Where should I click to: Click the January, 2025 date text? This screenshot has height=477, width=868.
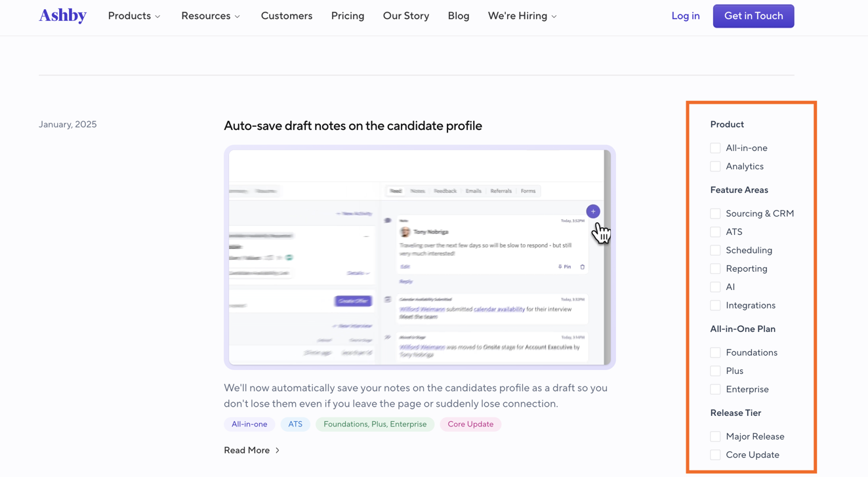click(x=68, y=124)
